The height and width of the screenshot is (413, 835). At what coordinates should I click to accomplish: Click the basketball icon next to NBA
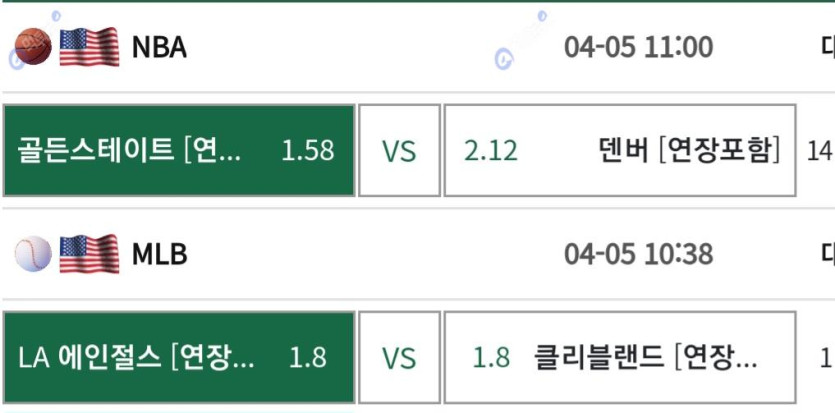click(33, 46)
